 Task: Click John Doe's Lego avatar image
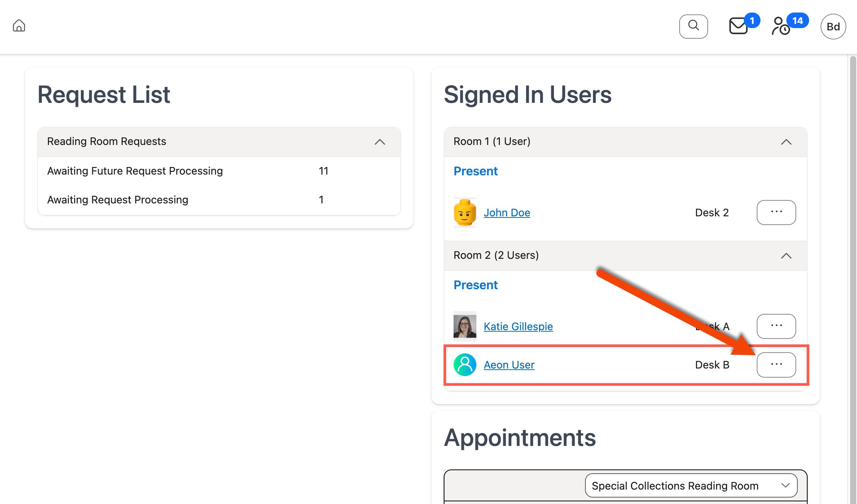point(465,213)
